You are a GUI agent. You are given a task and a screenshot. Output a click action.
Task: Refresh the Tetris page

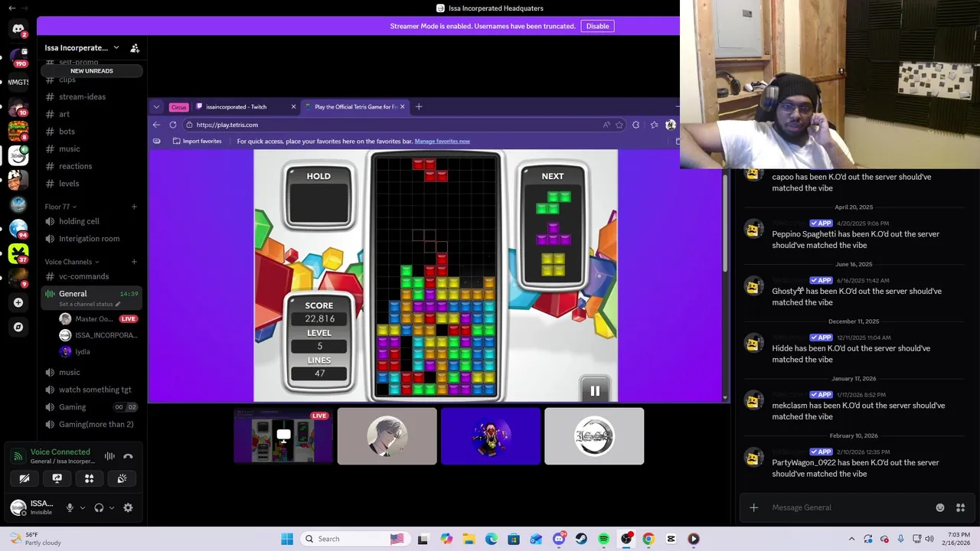coord(173,125)
